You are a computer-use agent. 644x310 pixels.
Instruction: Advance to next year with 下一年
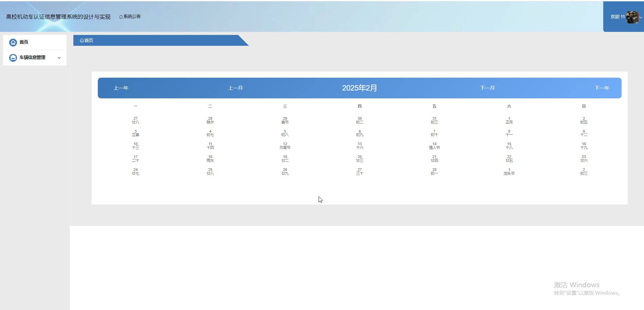(602, 88)
